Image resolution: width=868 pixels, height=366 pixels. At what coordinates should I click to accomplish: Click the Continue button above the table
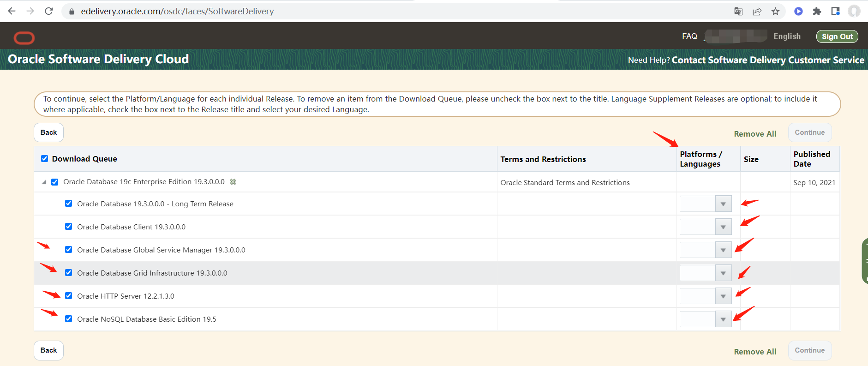tap(810, 132)
